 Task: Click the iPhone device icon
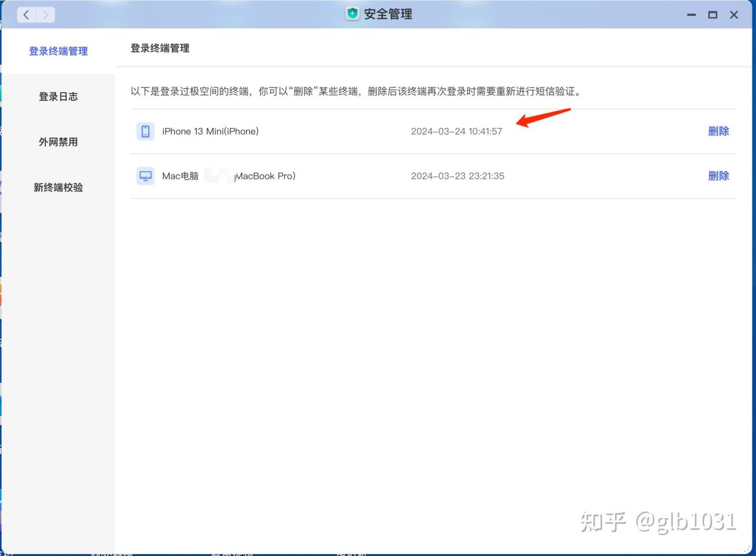(x=145, y=131)
